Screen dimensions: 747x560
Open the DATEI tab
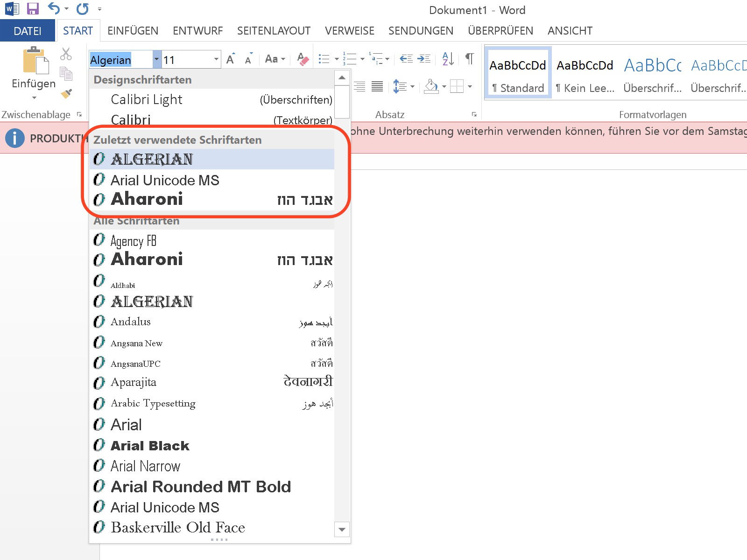point(28,31)
